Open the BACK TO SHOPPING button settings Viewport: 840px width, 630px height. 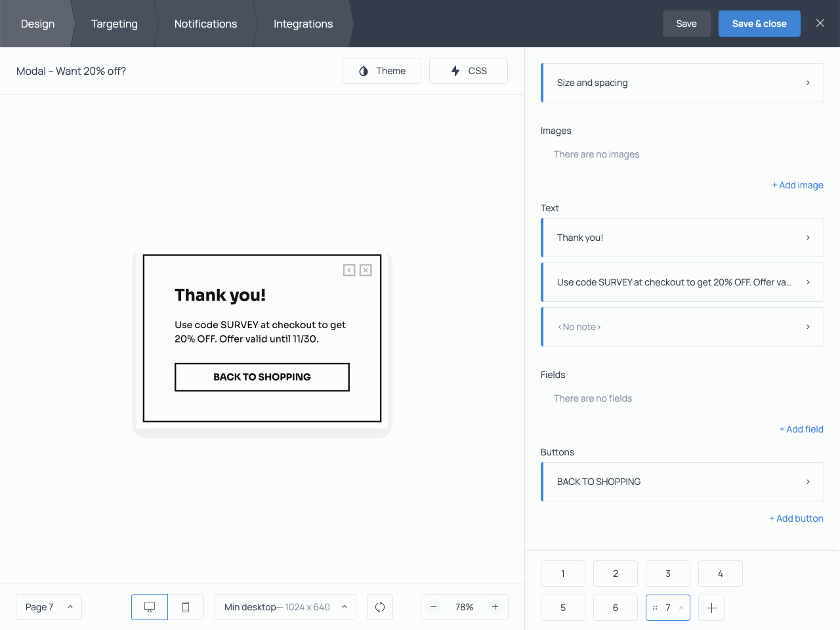[682, 481]
